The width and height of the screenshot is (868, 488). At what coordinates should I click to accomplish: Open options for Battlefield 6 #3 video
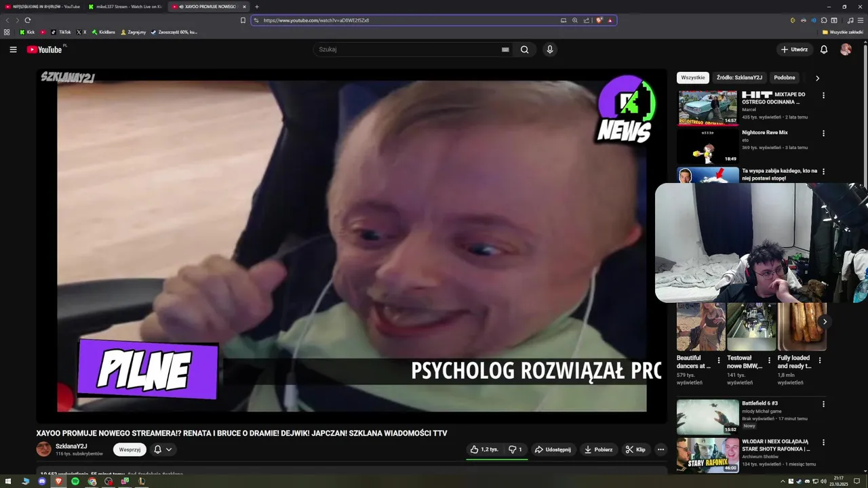click(823, 404)
